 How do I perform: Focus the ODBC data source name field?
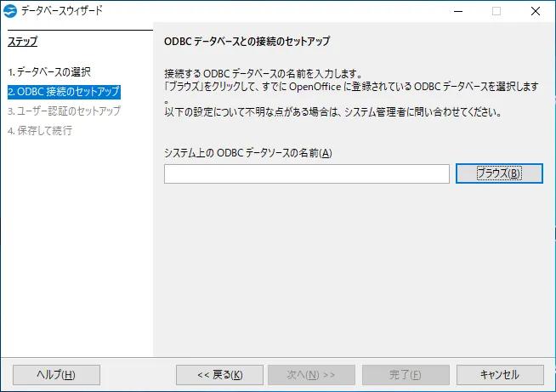[x=306, y=173]
